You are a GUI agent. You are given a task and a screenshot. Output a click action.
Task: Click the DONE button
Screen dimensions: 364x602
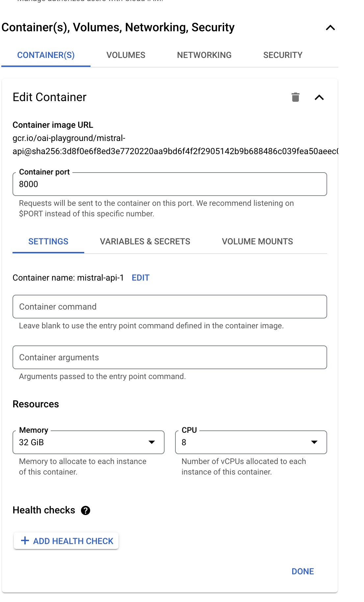[302, 571]
